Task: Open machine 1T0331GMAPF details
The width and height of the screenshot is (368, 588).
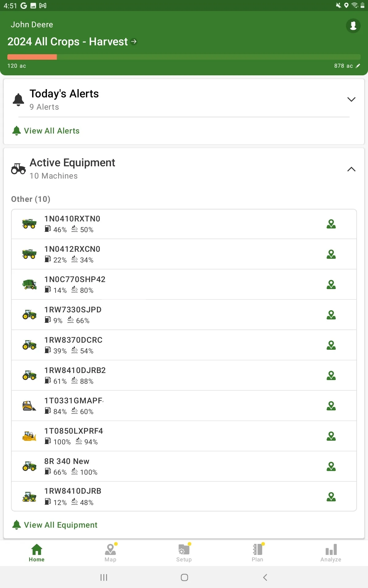Action: pyautogui.click(x=184, y=406)
